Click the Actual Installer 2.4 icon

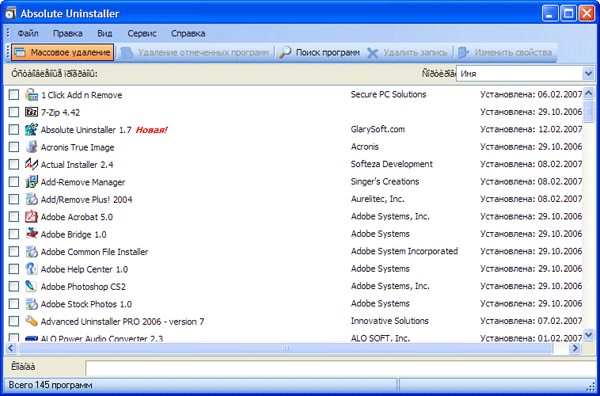coord(31,164)
